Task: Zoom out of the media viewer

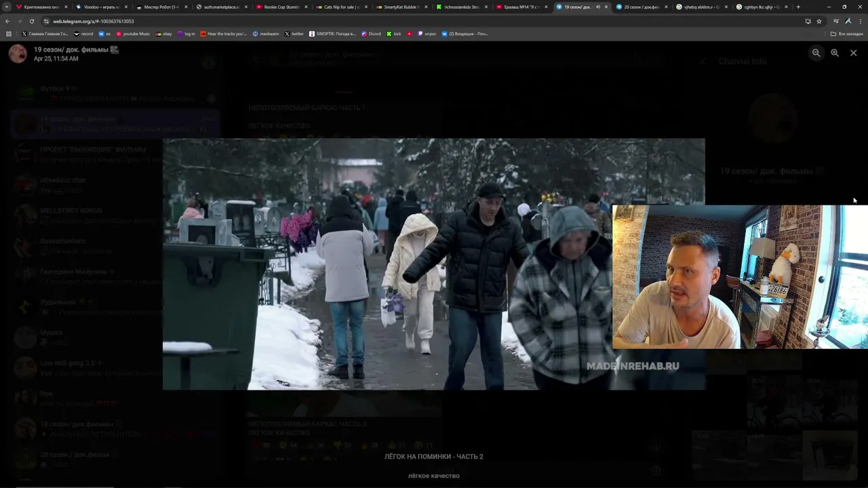Action: [816, 53]
